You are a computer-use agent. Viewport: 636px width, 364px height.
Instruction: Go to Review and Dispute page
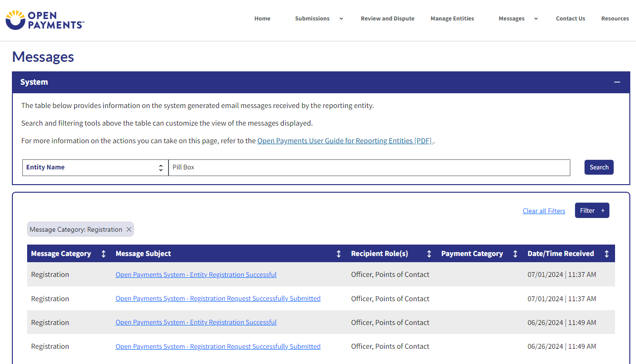click(388, 19)
